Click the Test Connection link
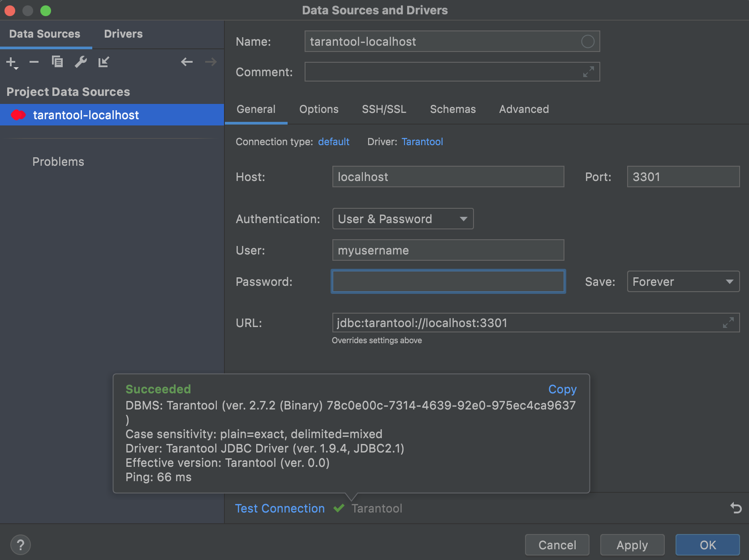Image resolution: width=749 pixels, height=560 pixels. 280,508
